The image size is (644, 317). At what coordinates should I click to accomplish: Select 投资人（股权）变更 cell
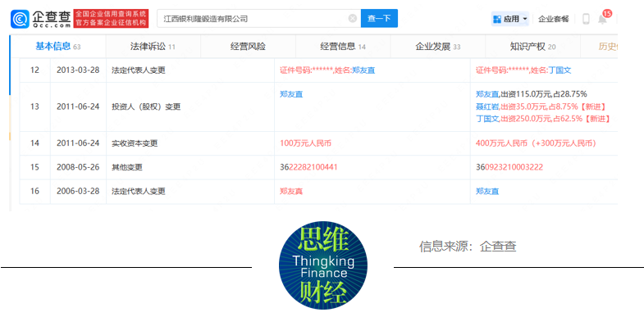click(190, 106)
